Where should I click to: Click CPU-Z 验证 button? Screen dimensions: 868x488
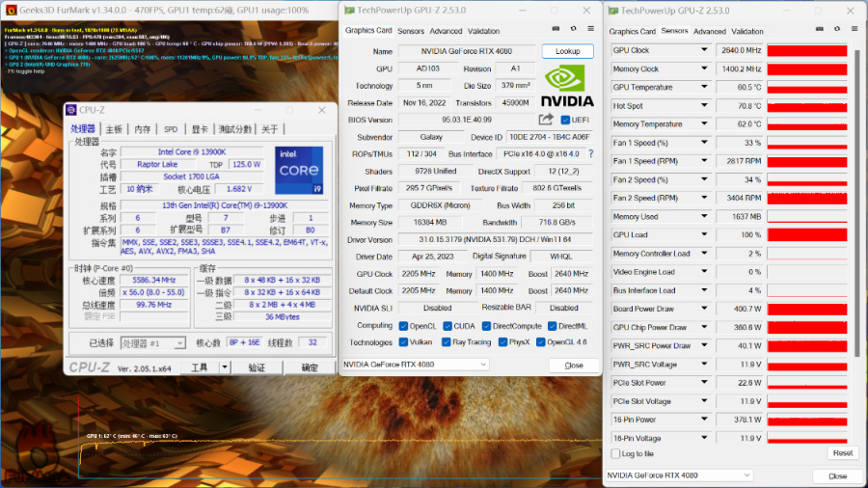(257, 367)
